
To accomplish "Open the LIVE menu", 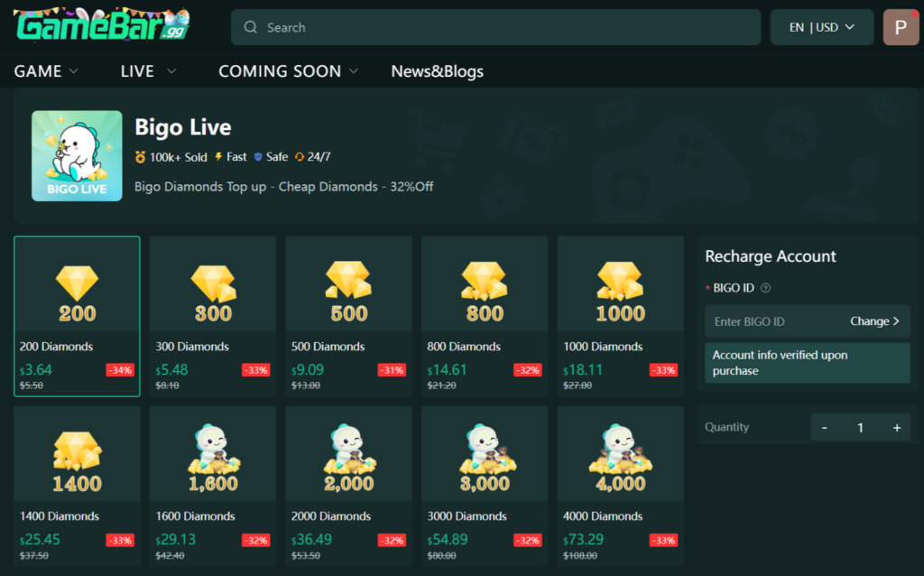I will pos(149,71).
